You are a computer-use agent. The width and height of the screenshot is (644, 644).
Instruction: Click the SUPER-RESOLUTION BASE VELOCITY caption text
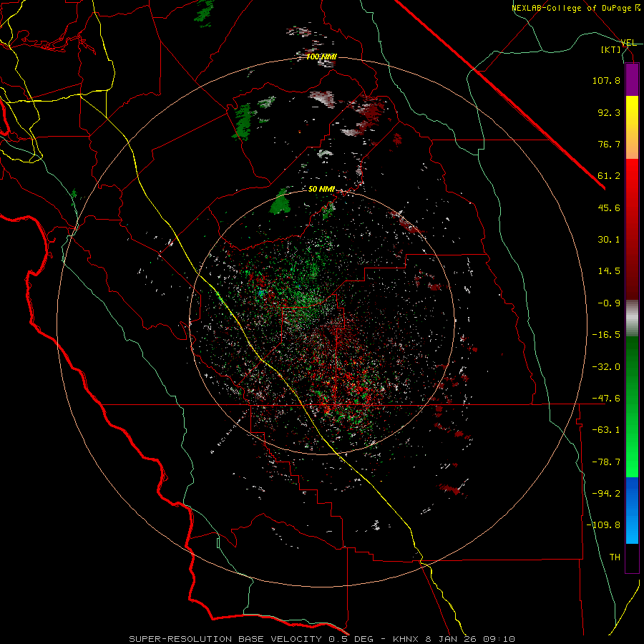click(225, 639)
